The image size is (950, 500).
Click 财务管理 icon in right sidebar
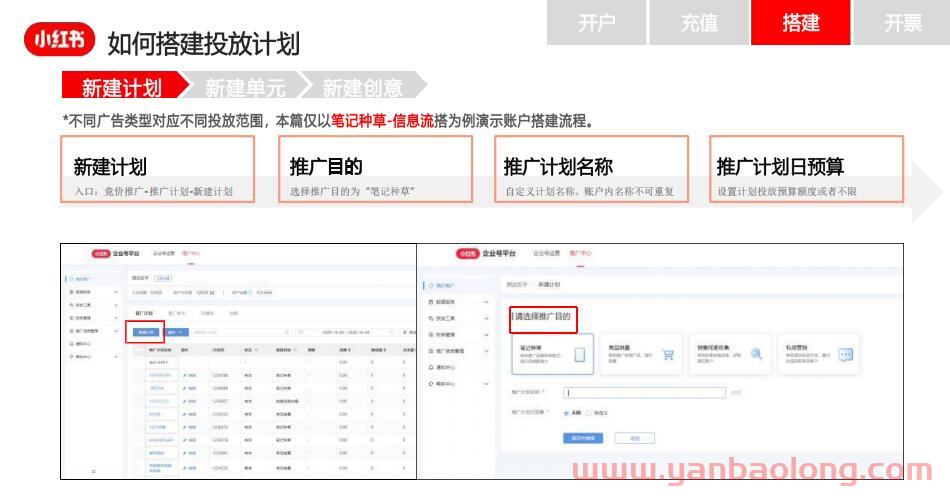click(x=431, y=335)
